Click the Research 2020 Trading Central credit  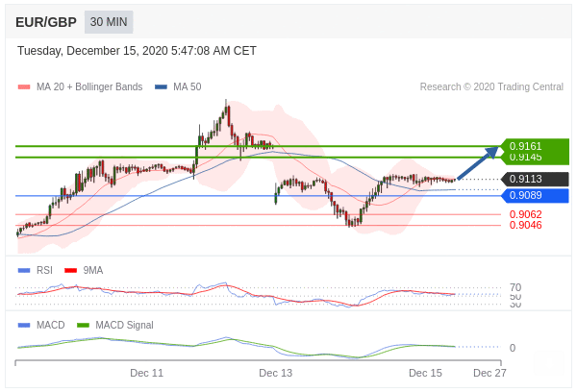coord(491,86)
